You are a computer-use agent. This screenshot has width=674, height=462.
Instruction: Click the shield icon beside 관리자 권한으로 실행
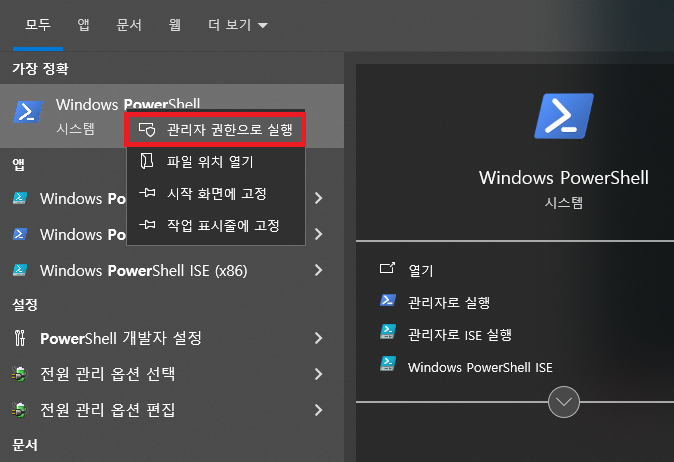[147, 129]
